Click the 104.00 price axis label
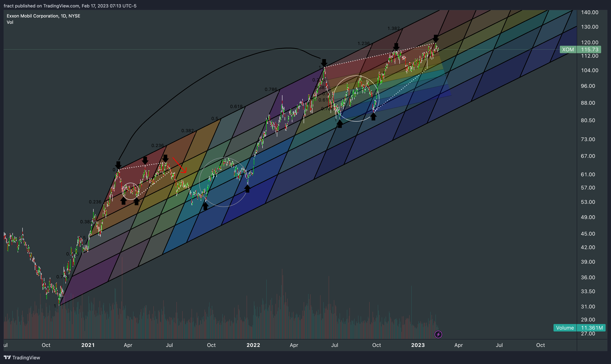 tap(590, 70)
